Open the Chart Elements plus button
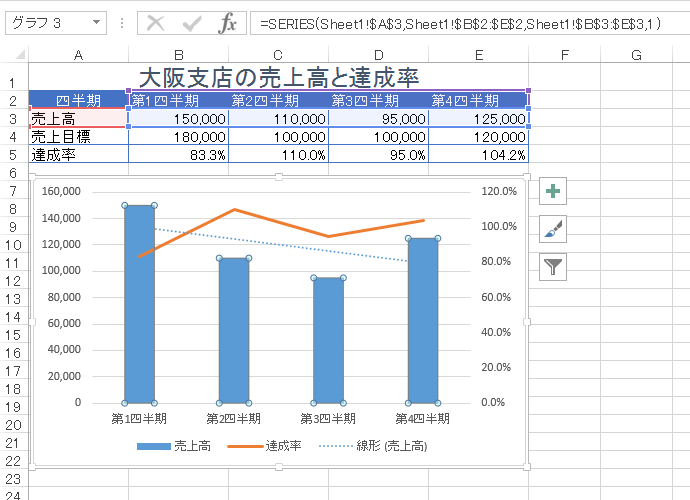This screenshot has height=500, width=690. [x=553, y=191]
